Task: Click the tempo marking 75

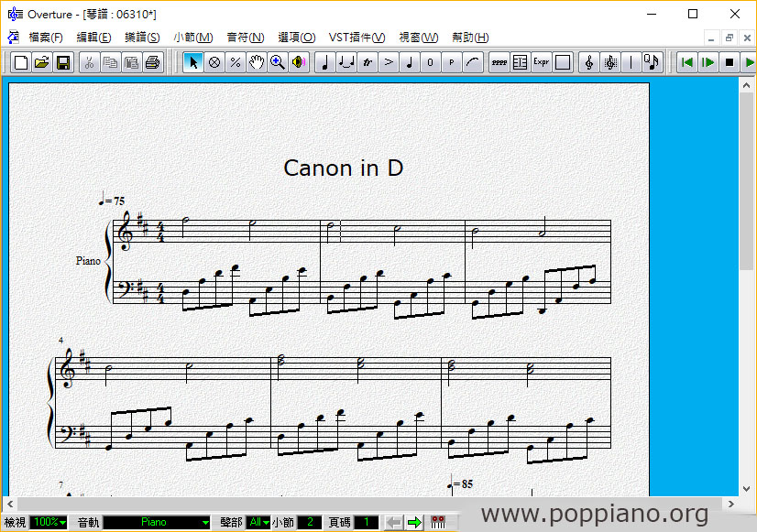Action: pyautogui.click(x=112, y=199)
